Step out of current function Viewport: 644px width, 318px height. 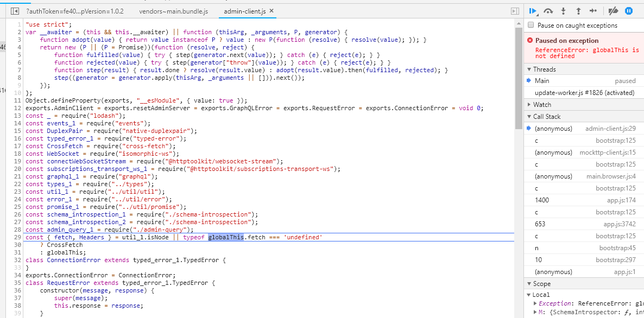[579, 10]
